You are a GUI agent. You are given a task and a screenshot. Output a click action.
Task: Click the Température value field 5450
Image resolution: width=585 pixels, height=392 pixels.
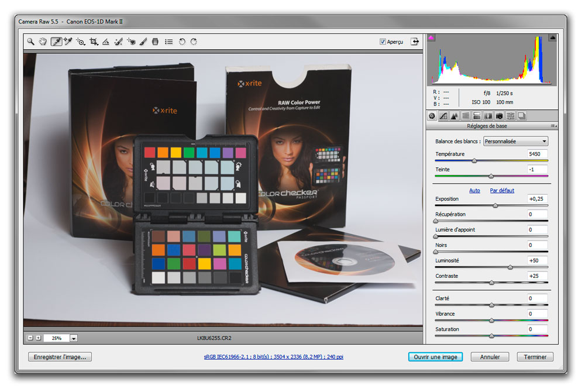tap(537, 154)
